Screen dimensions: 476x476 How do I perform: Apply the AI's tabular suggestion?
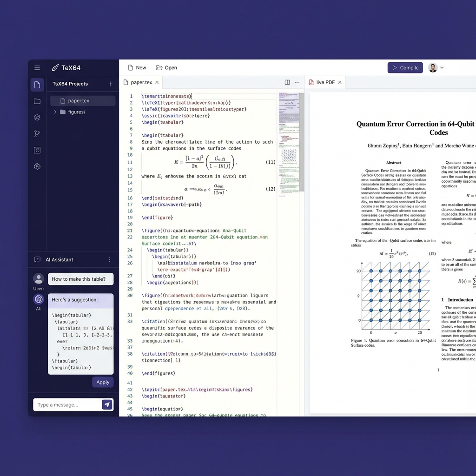[x=103, y=382]
